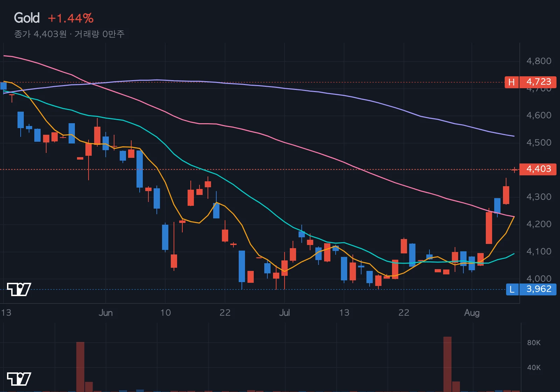
Task: Click the tallest volume bar in late May
Action: (80, 367)
